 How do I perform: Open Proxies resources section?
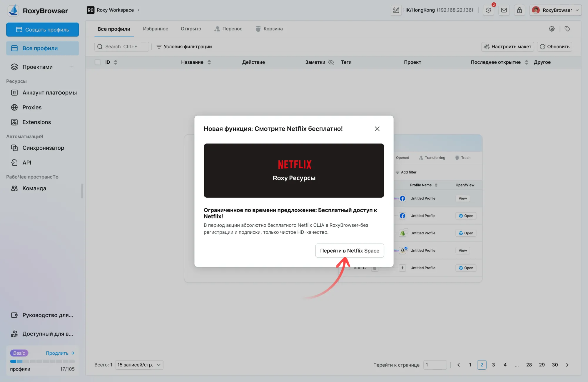pyautogui.click(x=32, y=107)
